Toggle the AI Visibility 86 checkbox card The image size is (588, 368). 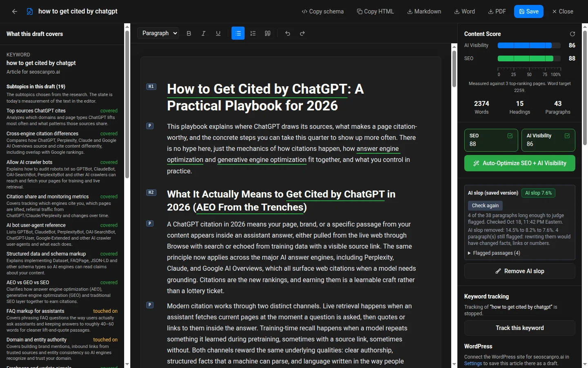548,140
